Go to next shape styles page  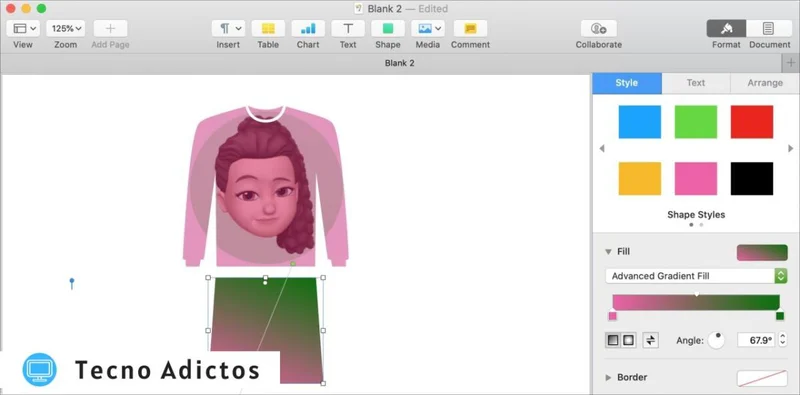pos(791,149)
